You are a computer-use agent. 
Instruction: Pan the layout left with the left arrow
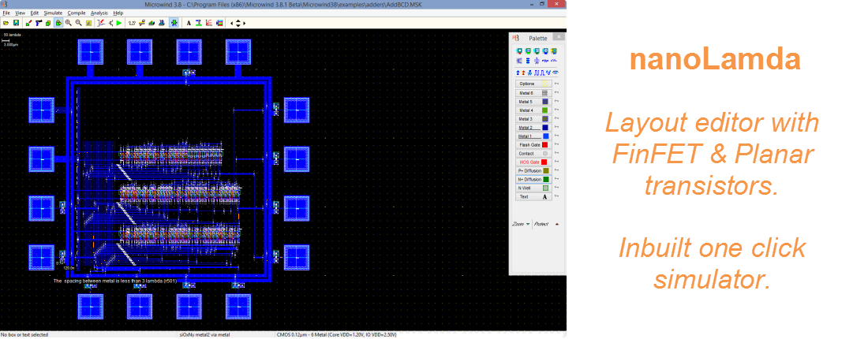point(231,23)
